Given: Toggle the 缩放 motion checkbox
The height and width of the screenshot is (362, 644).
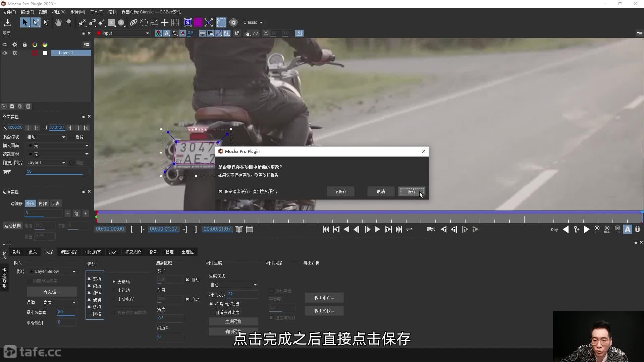Looking at the screenshot, I should pos(89,286).
